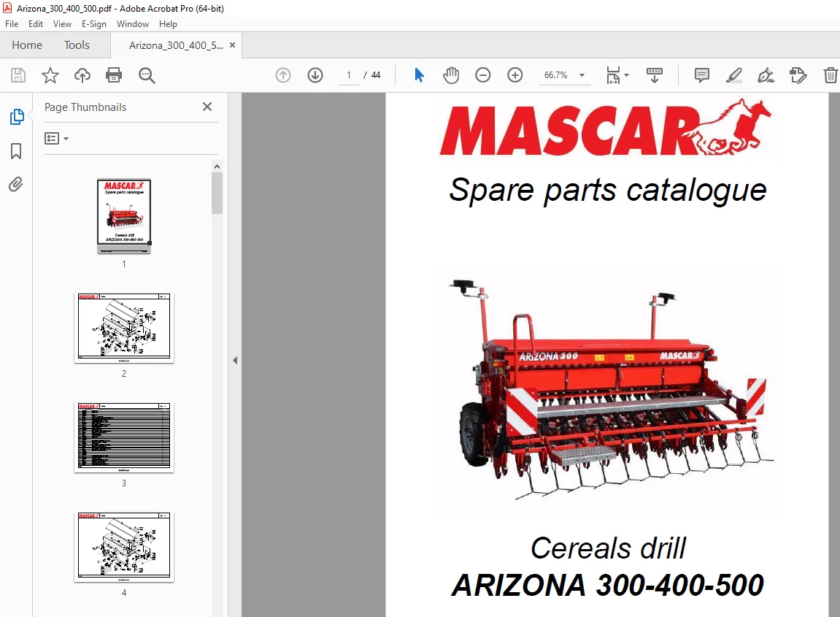
Task: Go to next page arrow
Action: pyautogui.click(x=315, y=75)
